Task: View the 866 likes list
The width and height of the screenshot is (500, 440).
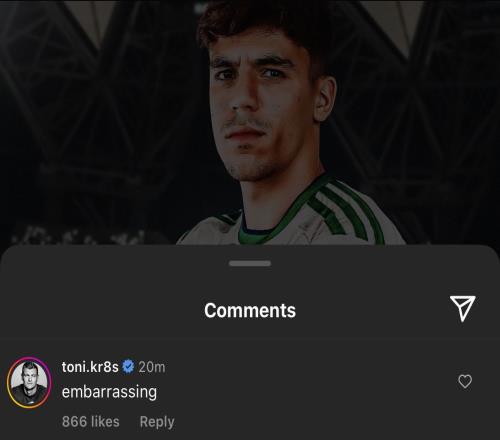Action: coord(91,422)
